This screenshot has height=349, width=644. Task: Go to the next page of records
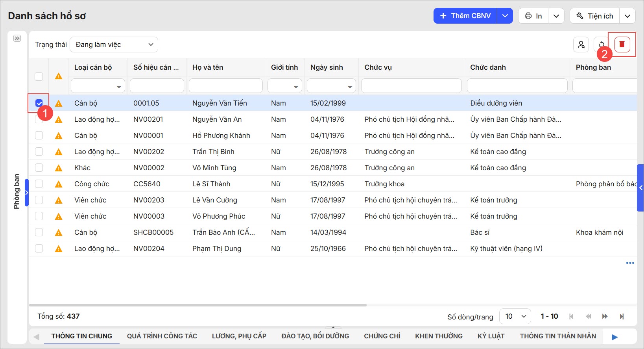coord(605,316)
